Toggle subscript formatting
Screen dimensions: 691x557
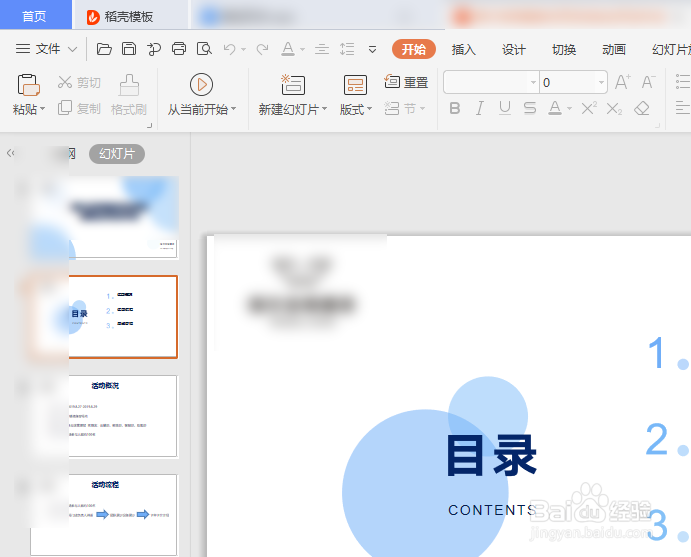614,108
